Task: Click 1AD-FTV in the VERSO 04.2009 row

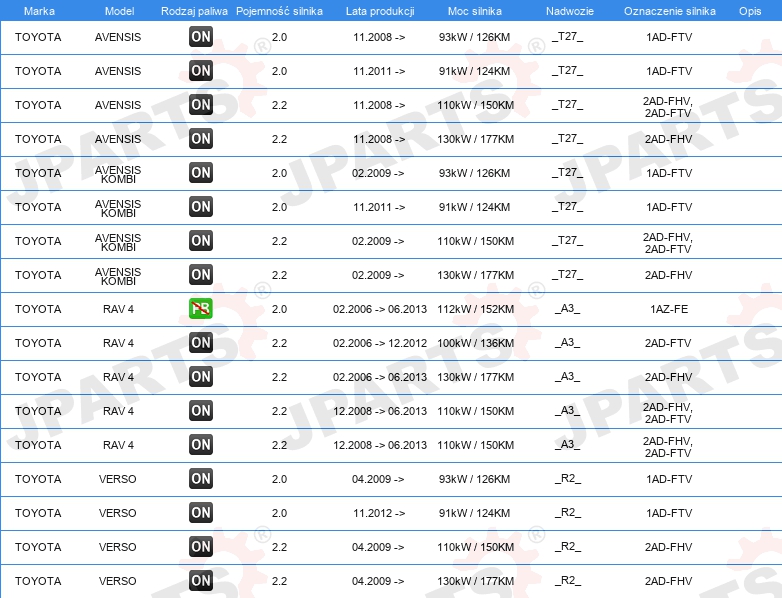Action: (x=669, y=479)
